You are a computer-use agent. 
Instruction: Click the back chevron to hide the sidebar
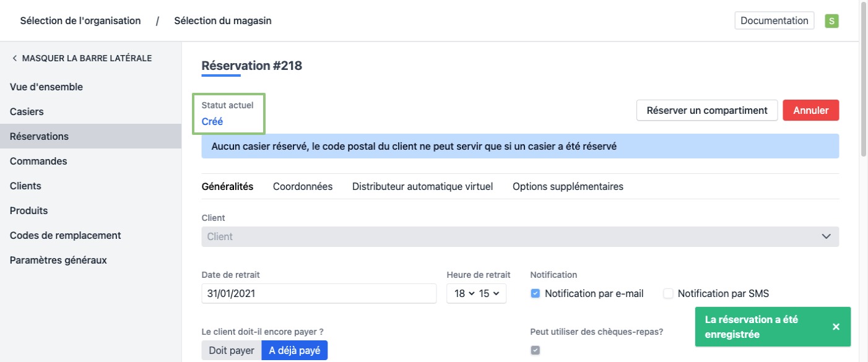[x=14, y=58]
